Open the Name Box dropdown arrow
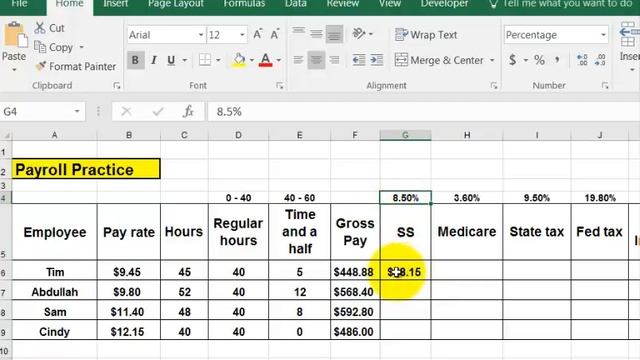This screenshot has height=360, width=640. tap(77, 111)
